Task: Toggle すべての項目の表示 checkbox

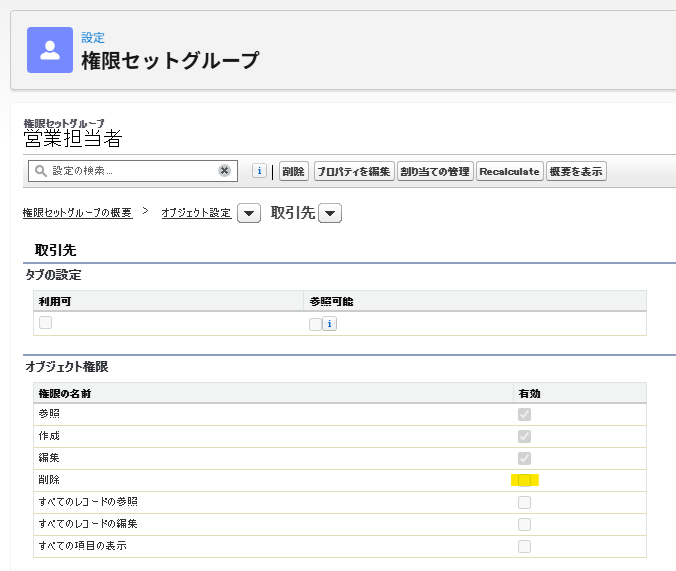Action: pyautogui.click(x=524, y=546)
